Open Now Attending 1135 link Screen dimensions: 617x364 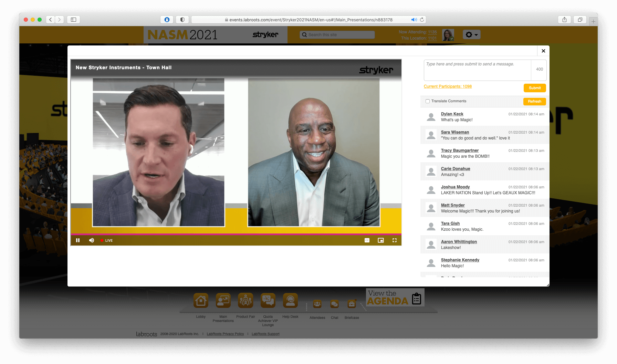(432, 32)
